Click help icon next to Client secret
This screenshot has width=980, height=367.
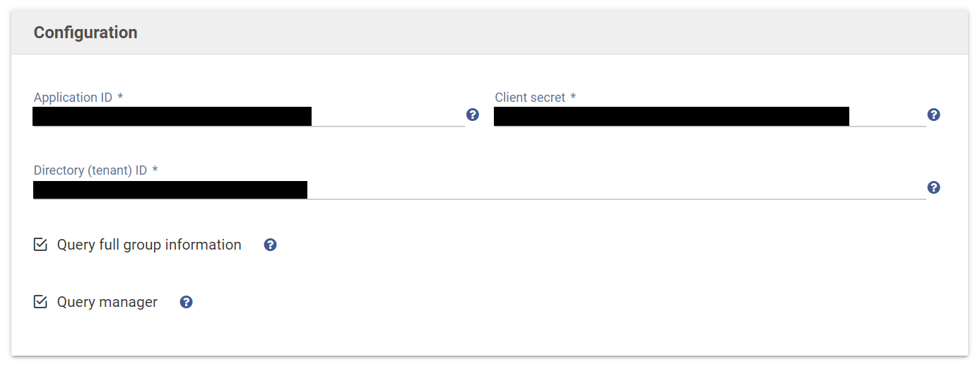pyautogui.click(x=933, y=115)
